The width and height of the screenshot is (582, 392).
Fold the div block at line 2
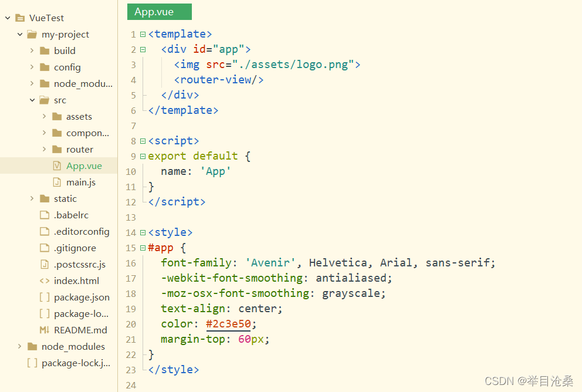coord(143,49)
